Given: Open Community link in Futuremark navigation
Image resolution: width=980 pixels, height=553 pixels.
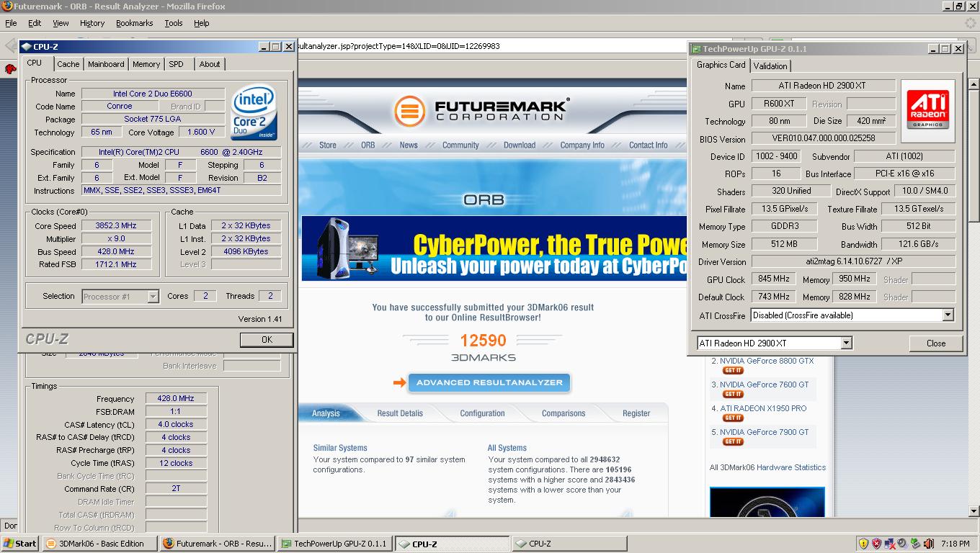Looking at the screenshot, I should 460,145.
